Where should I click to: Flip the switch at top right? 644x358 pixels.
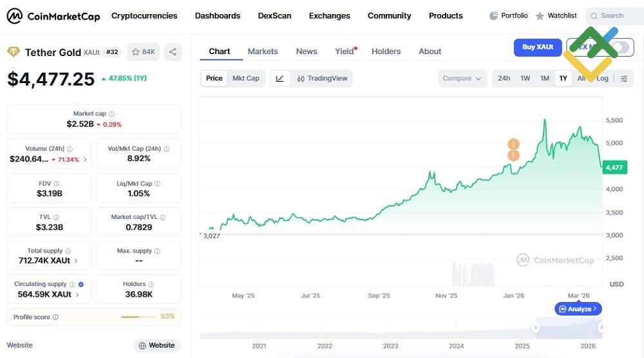[x=621, y=47]
